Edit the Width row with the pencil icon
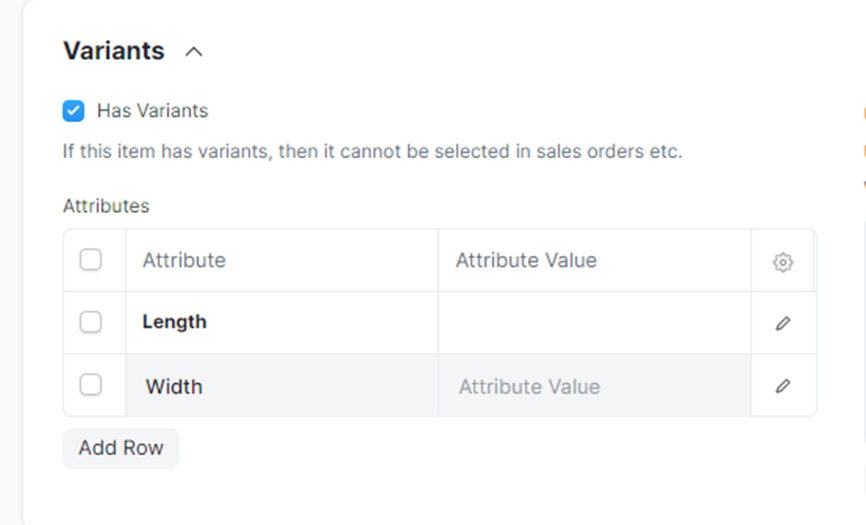Viewport: 866px width, 525px height. pos(783,386)
